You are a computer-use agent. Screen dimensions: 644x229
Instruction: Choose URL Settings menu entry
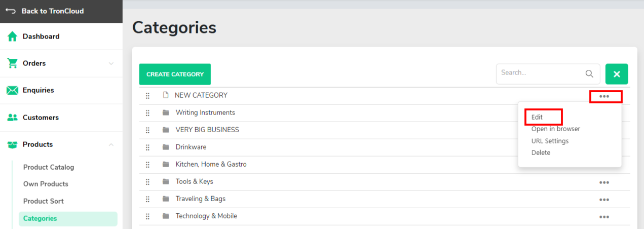(550, 141)
